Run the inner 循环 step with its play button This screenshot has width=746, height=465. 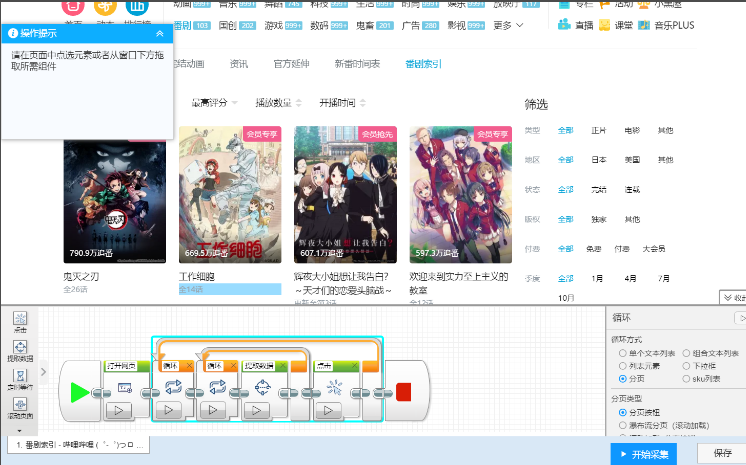[x=213, y=410]
